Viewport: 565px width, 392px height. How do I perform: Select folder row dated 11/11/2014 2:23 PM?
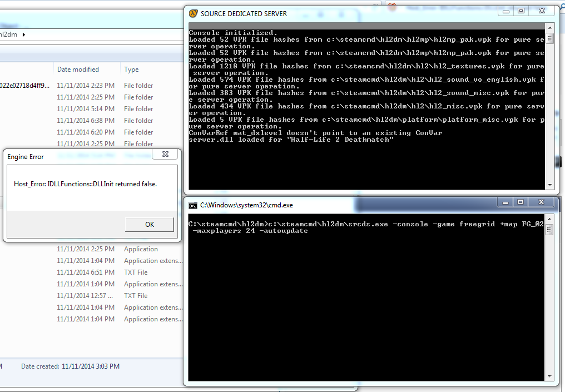tap(92, 86)
